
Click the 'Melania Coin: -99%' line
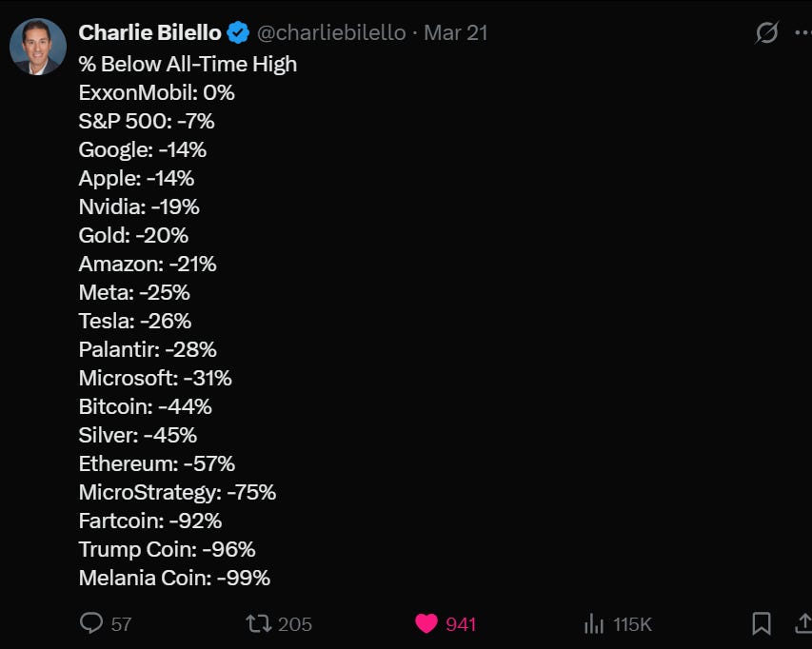(x=174, y=578)
